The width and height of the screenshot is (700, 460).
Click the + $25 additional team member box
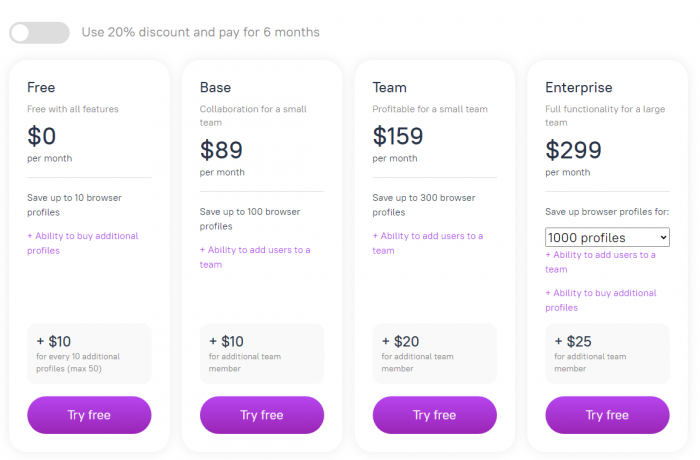[607, 353]
